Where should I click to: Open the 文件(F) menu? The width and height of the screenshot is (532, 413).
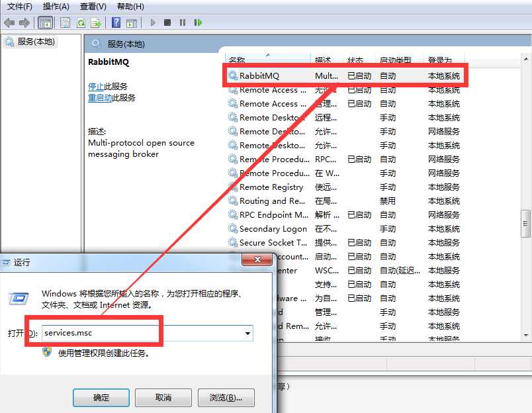pyautogui.click(x=20, y=7)
